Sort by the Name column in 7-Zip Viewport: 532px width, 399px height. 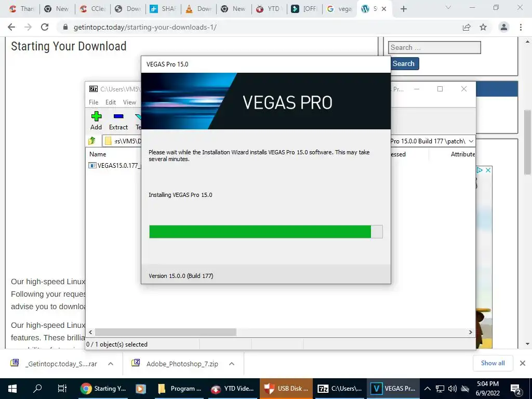[x=98, y=154]
